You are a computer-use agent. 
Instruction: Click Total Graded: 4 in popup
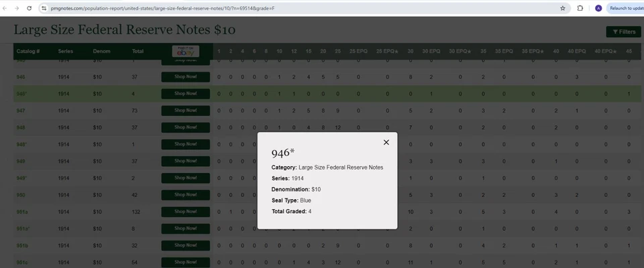[292, 211]
